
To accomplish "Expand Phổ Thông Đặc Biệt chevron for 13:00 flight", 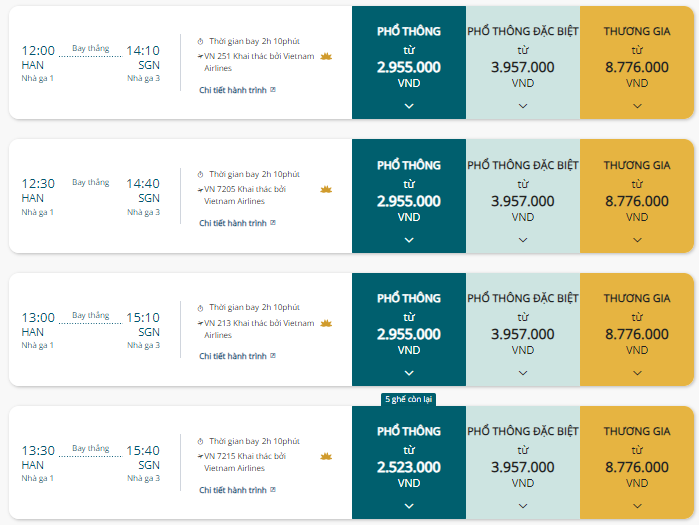I will [523, 373].
